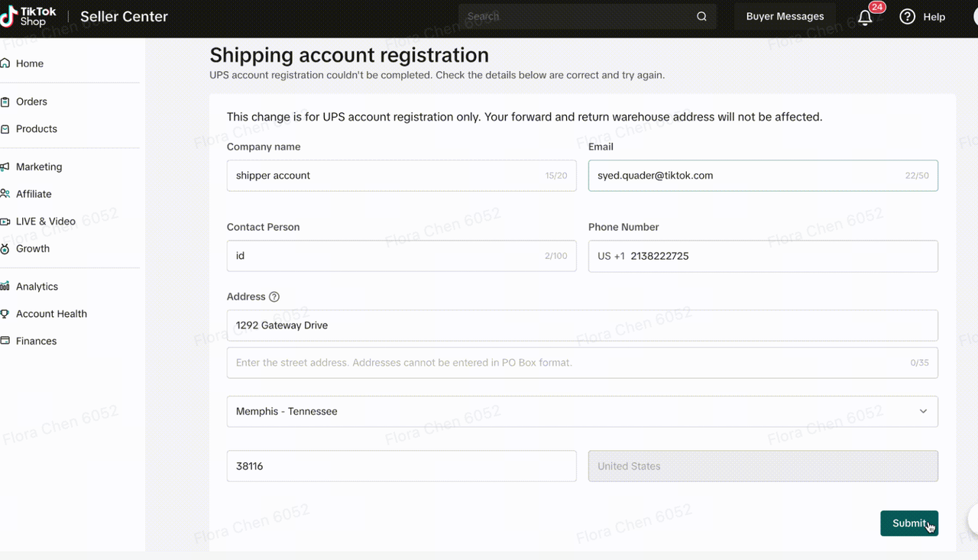Click the search magnifier icon
The height and width of the screenshot is (560, 978).
tap(701, 17)
